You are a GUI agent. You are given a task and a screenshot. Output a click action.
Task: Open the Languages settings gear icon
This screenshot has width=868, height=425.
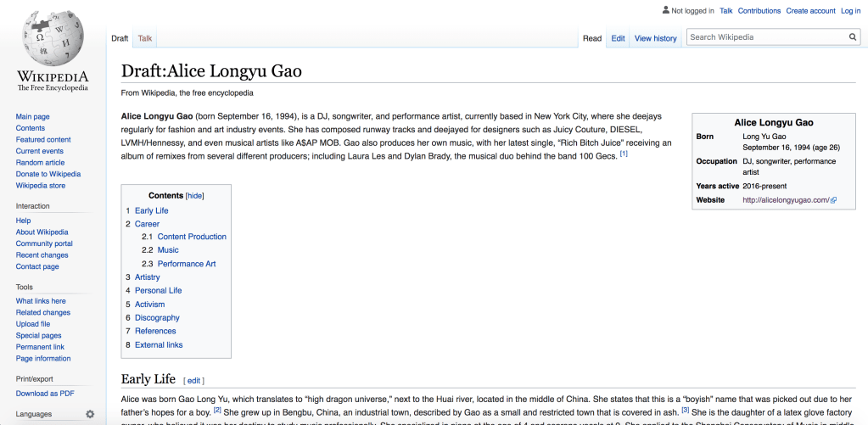coord(90,414)
